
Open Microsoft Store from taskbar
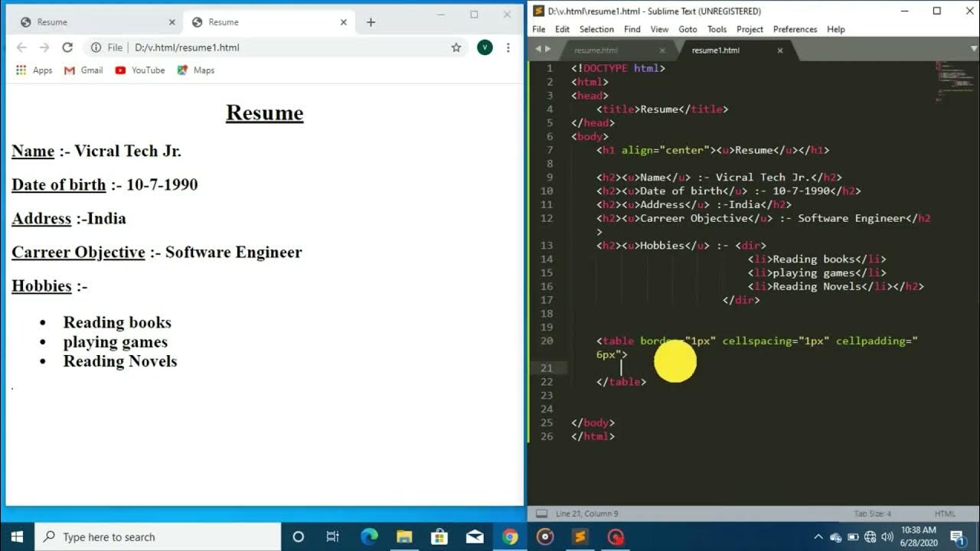(439, 536)
